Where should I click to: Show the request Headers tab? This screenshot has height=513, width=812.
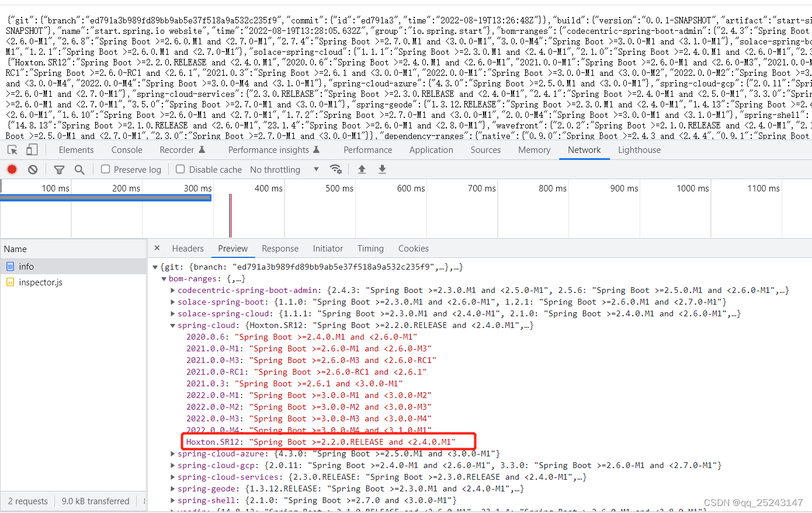point(188,249)
